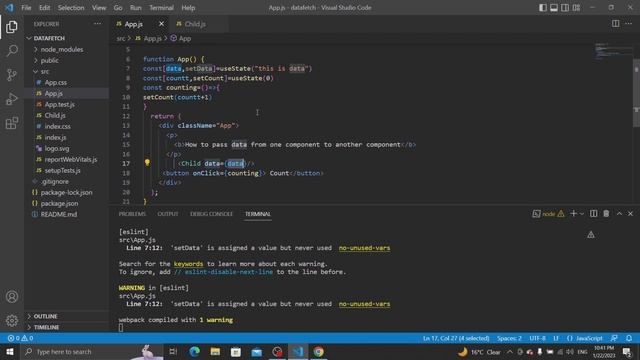The image size is (640, 360).
Task: Select the App.js editor tab
Action: coord(133,24)
